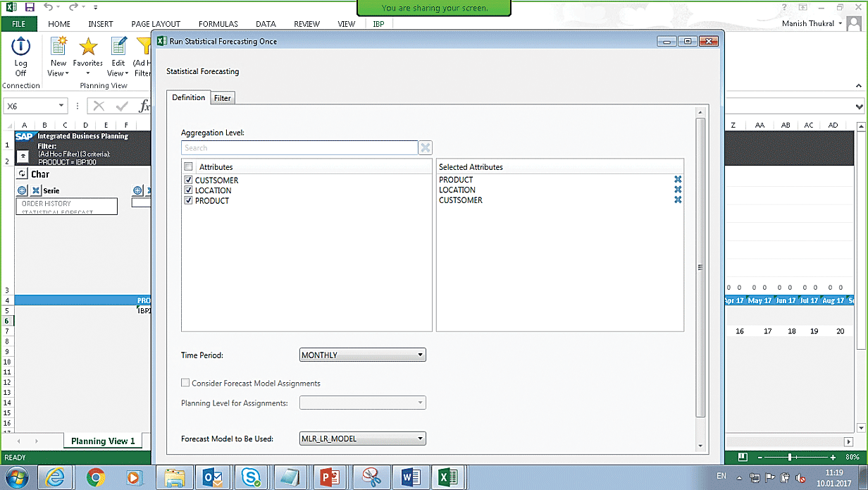
Task: Uncheck the CUSTSOMER attribute checkbox
Action: pyautogui.click(x=188, y=180)
